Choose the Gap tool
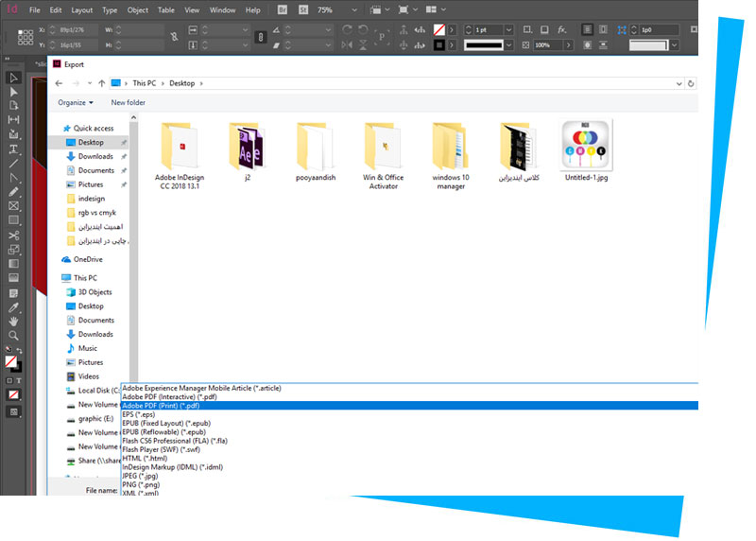The image size is (756, 541). 13,120
